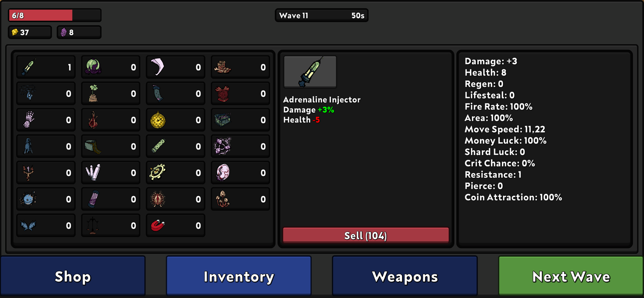Select the potted sprout plant item

[x=110, y=93]
